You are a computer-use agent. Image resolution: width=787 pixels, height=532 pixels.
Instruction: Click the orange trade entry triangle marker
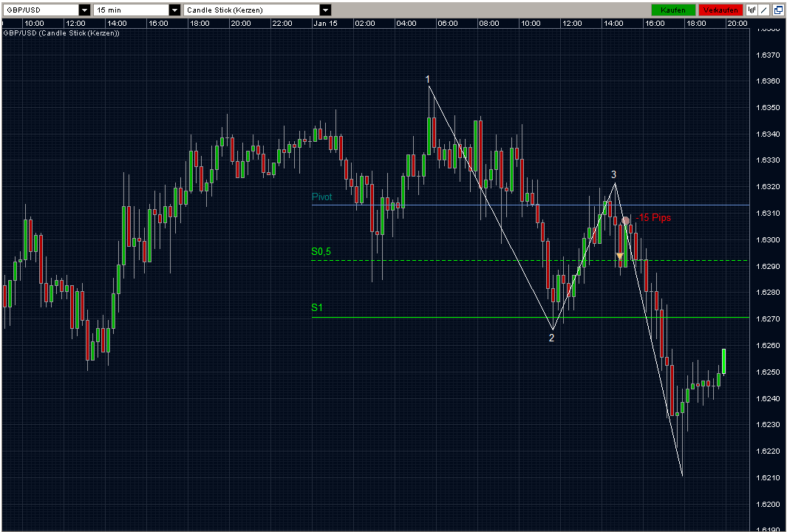tap(620, 256)
